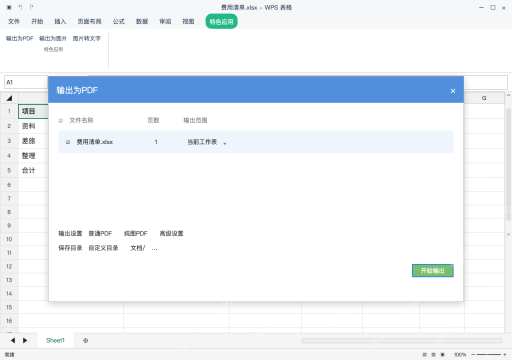Go to previous sheet with left arrow
Viewport: 512px width, 360px height.
tap(13, 340)
